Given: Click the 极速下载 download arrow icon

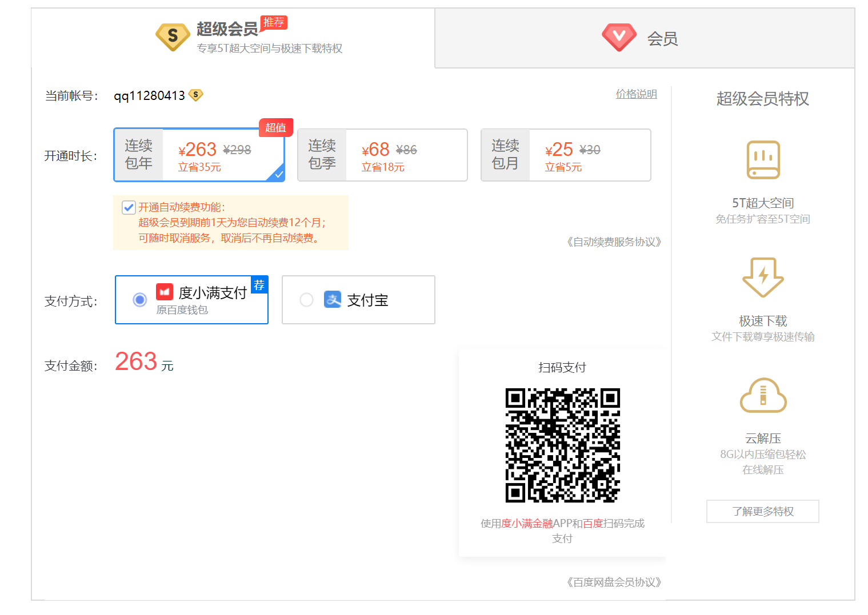Looking at the screenshot, I should point(763,278).
